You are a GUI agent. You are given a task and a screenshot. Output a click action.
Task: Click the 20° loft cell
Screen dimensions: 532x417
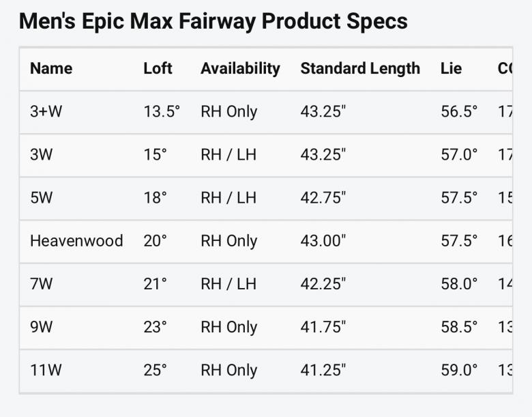pyautogui.click(x=155, y=241)
